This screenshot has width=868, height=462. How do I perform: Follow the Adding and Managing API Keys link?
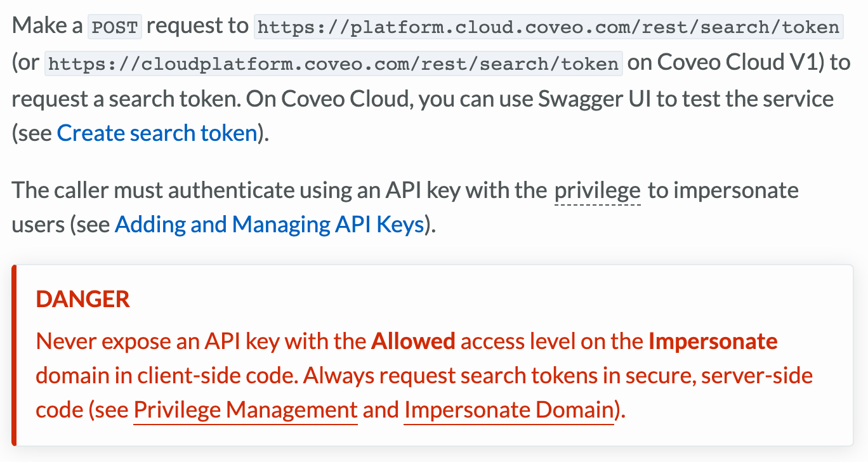pos(269,225)
